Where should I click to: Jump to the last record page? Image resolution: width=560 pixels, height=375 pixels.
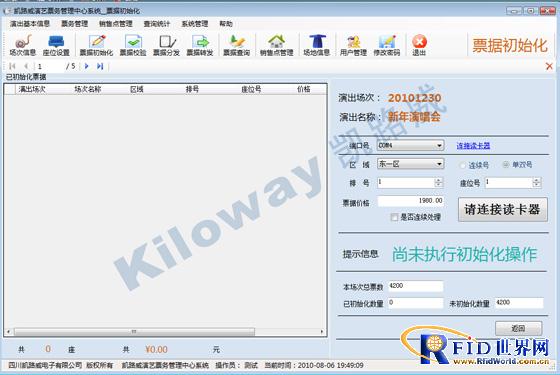click(x=100, y=66)
